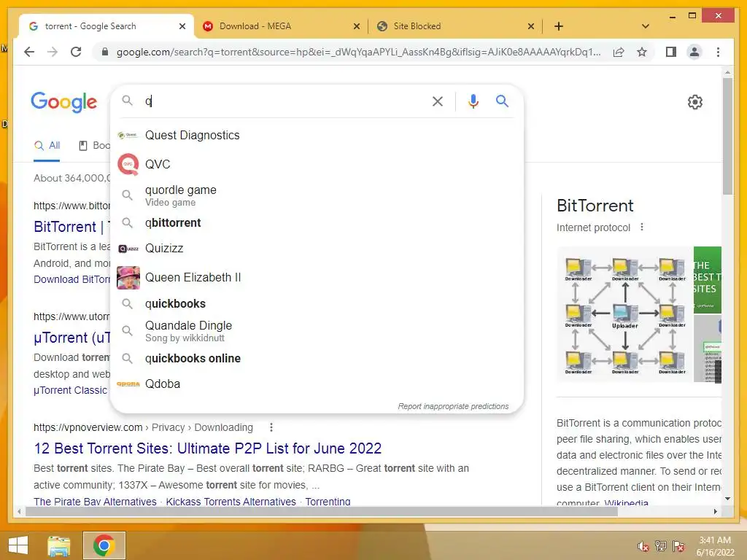Click the scroll down arrow button

[727, 499]
